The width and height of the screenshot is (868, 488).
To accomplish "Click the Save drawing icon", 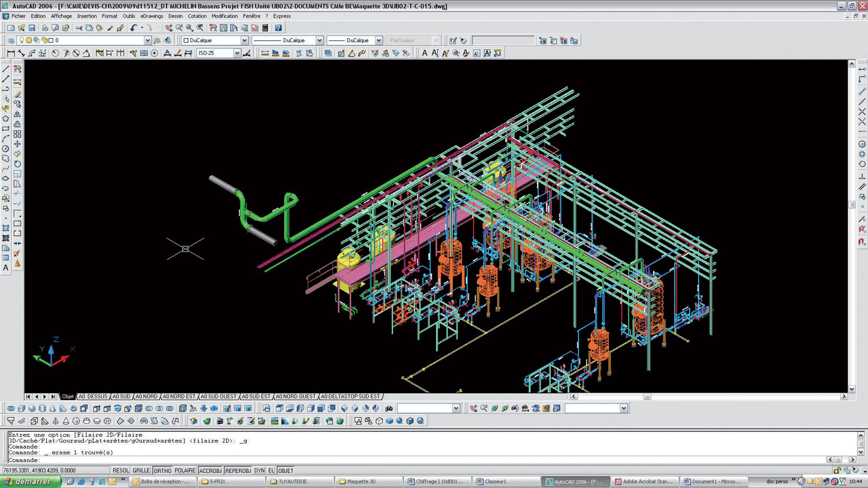I will point(32,28).
